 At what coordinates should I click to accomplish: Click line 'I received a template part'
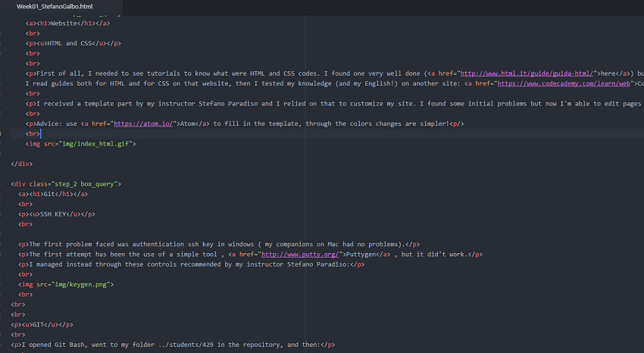click(x=335, y=104)
